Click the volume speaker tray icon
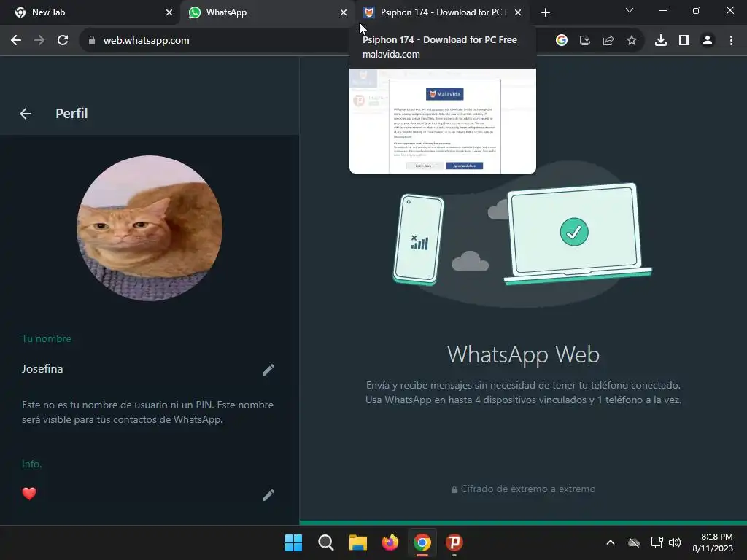747x560 pixels. coord(675,542)
